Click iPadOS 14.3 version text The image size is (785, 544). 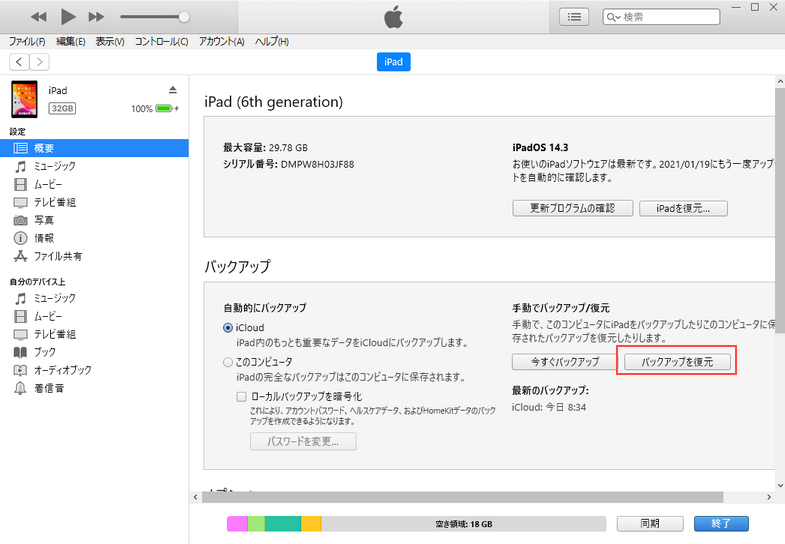[540, 148]
